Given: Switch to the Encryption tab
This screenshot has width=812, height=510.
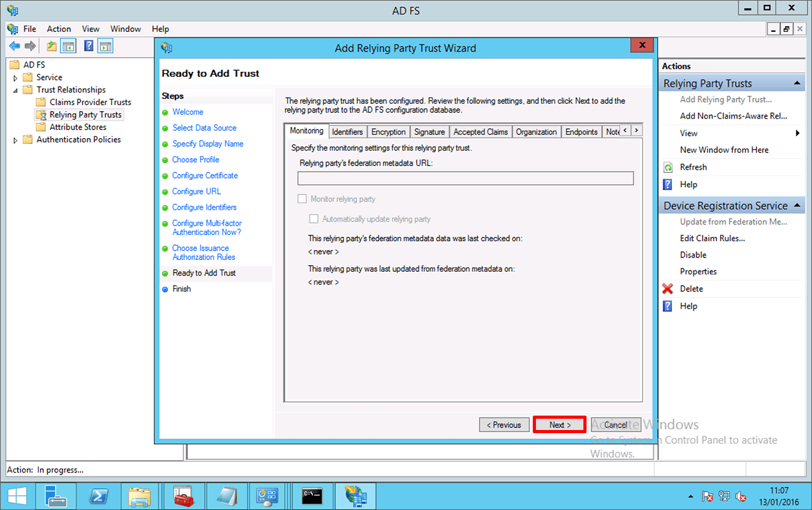Looking at the screenshot, I should (x=389, y=132).
